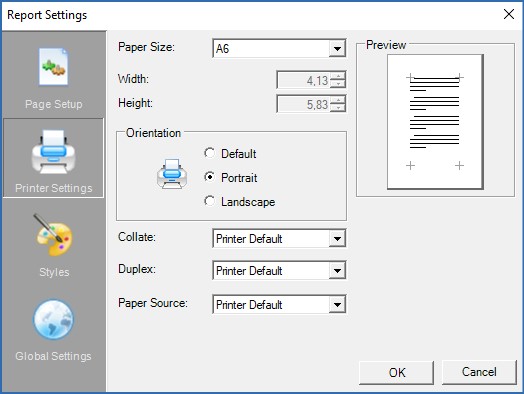Decrease Height with the down spinner arrow

coord(338,108)
